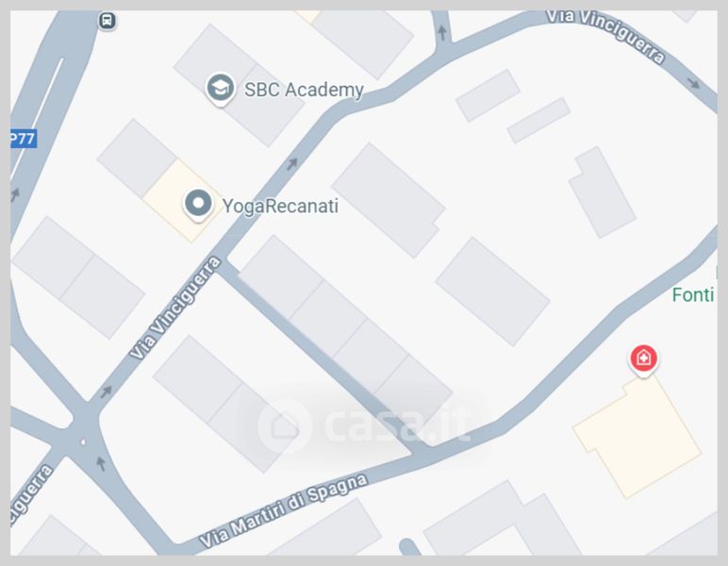This screenshot has height=566, width=728.
Task: Click the curved Via Vinciguerra label at the top right
Action: point(606,35)
